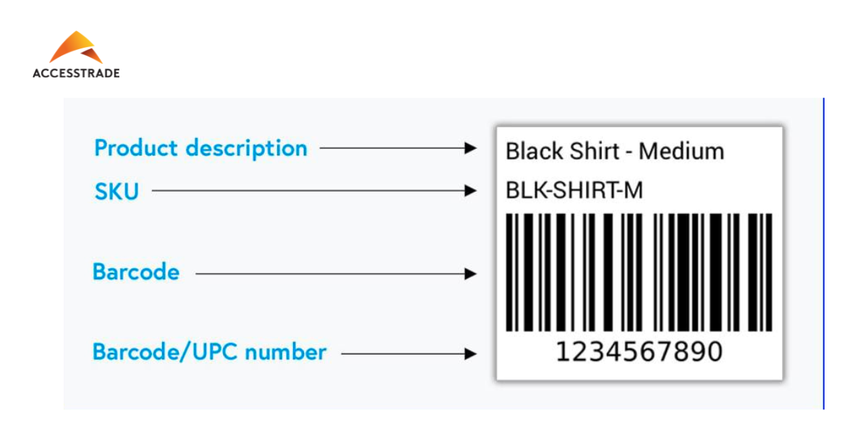Select the BLK-SHIRT-M SKU code
Image resolution: width=868 pixels, height=434 pixels.
pyautogui.click(x=574, y=191)
